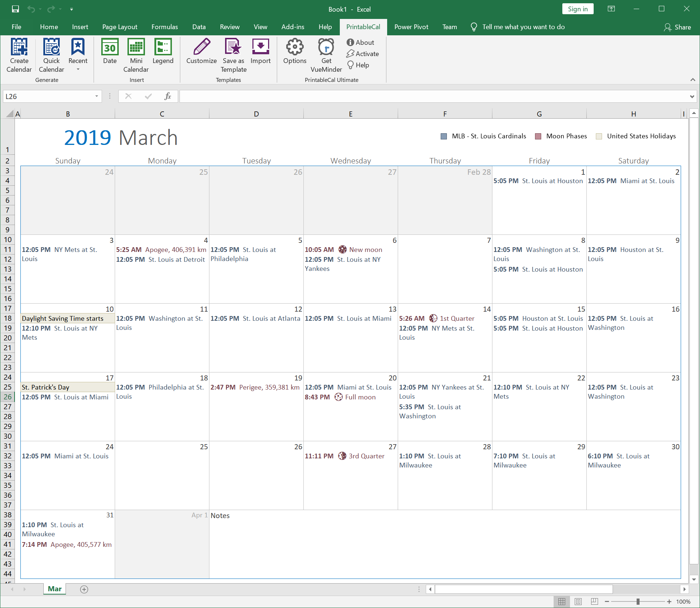Screen dimensions: 700x608
Task: Switch to Page Layout view in status bar
Action: 578,601
